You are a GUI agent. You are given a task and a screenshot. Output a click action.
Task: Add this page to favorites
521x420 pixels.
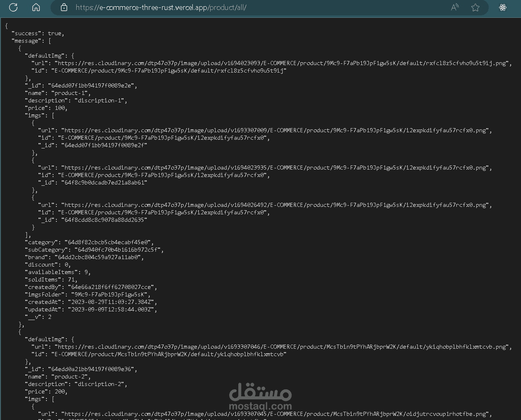[475, 7]
